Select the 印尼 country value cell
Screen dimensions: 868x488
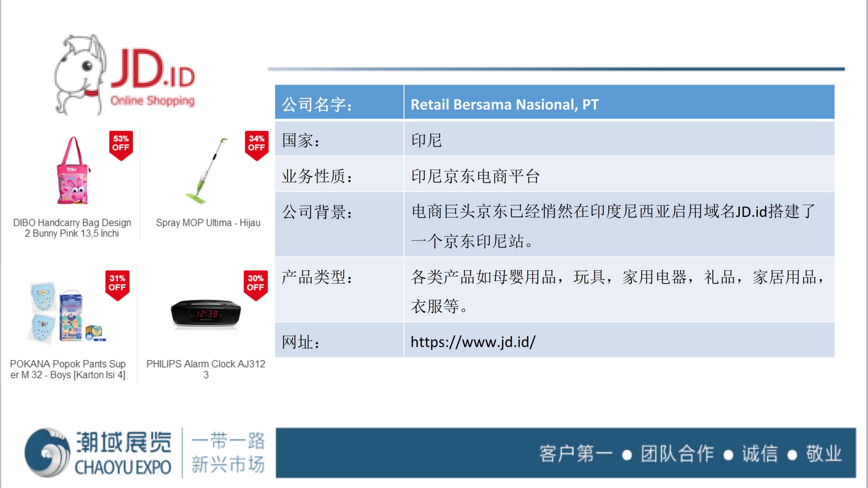[x=619, y=139]
